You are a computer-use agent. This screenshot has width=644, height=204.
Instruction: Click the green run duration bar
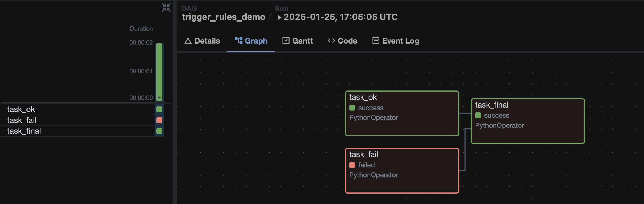tap(159, 71)
